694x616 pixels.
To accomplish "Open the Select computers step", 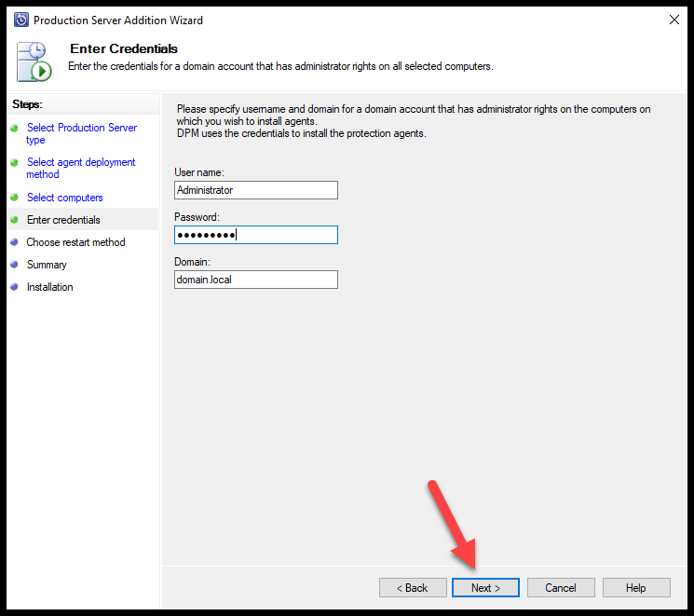I will [64, 198].
